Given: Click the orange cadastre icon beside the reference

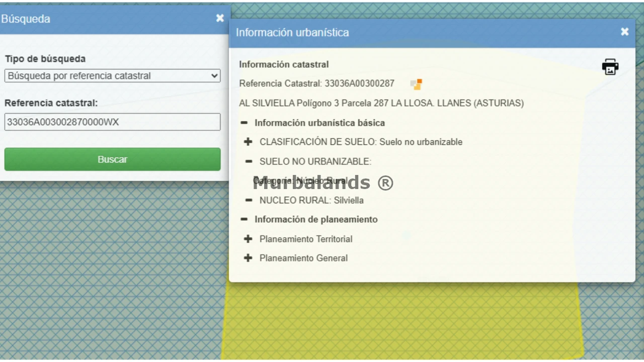Looking at the screenshot, I should point(416,84).
